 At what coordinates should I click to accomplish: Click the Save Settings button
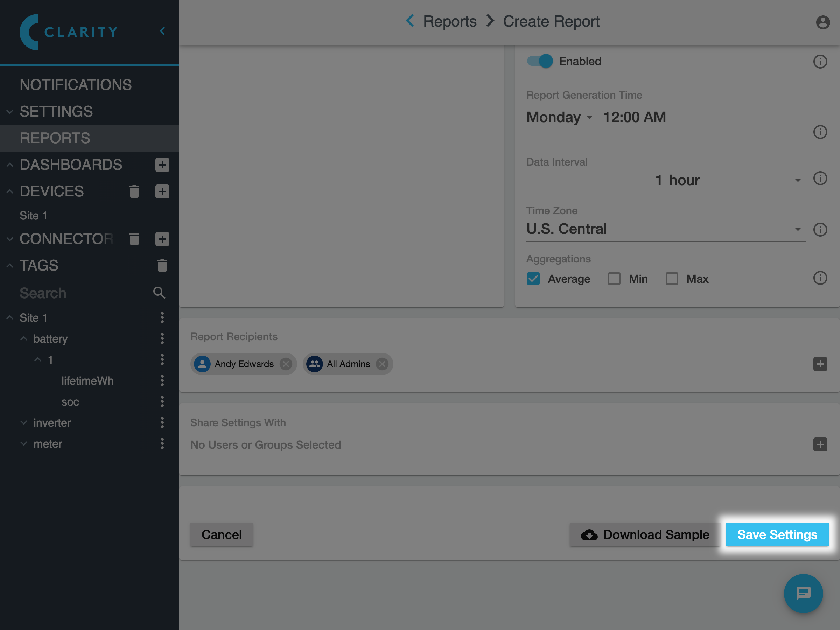(777, 534)
